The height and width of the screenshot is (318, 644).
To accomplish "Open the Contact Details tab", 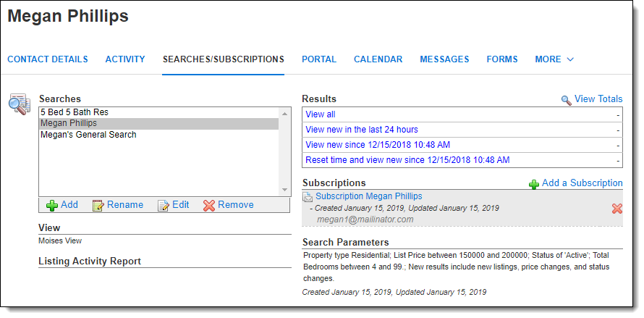I will click(x=48, y=59).
